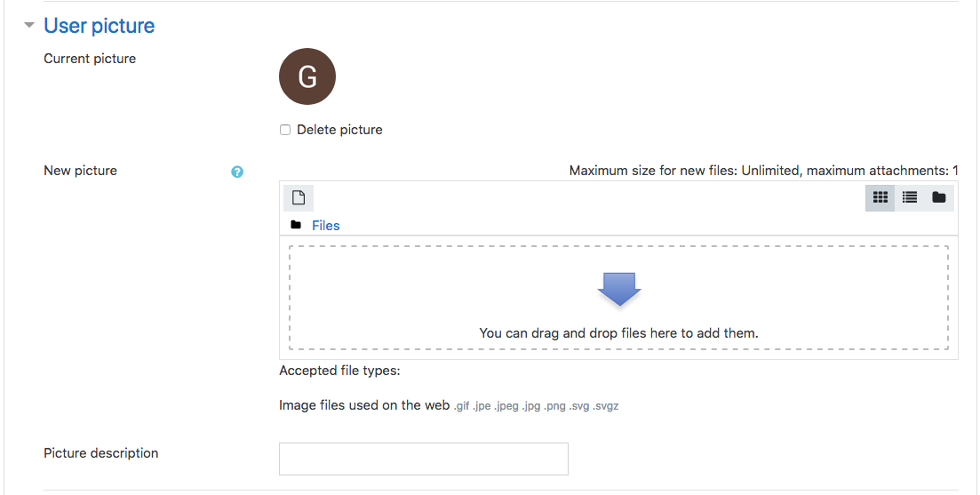Click the maximum size for new files text
This screenshot has height=495, width=980.
[x=763, y=171]
